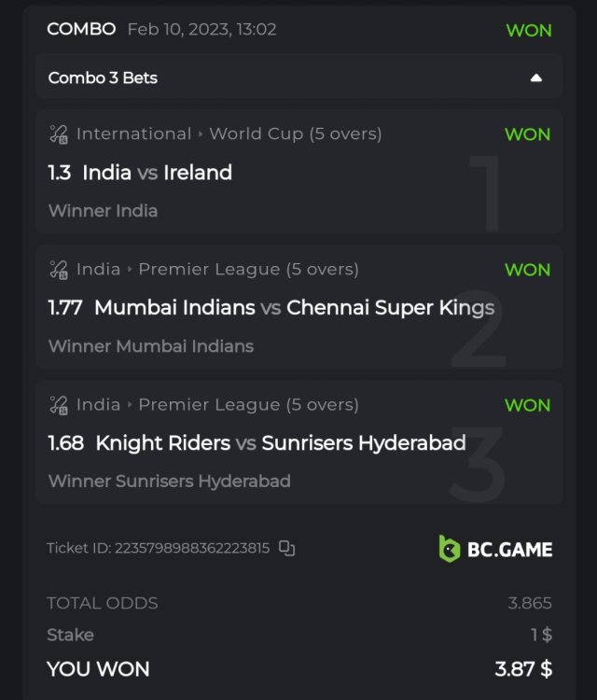The width and height of the screenshot is (597, 700).
Task: Click cricket icon beside International World Cup
Action: 58,134
